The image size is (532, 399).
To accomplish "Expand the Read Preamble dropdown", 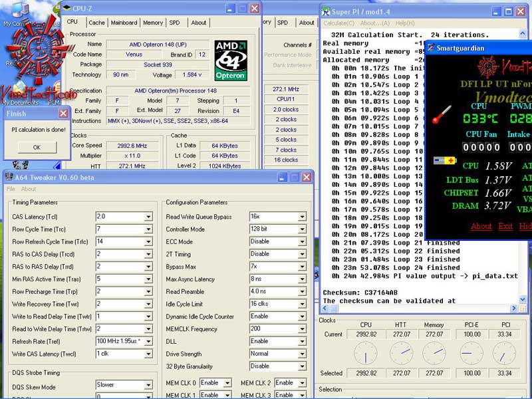I will pyautogui.click(x=302, y=292).
